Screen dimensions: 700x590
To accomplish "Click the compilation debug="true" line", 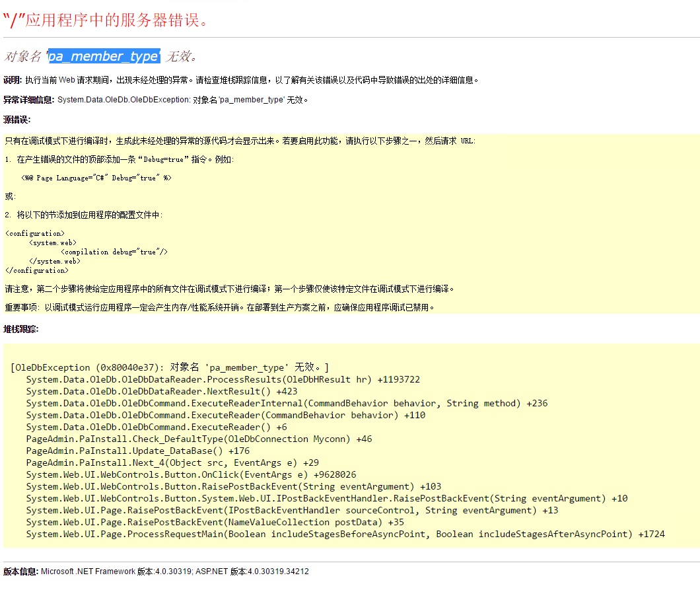I will point(114,252).
